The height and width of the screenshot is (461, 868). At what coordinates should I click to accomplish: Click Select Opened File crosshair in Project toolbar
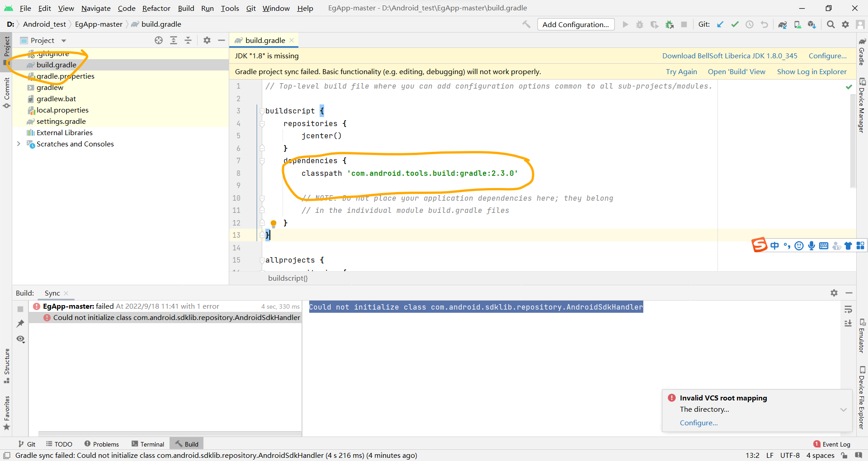[x=159, y=40]
